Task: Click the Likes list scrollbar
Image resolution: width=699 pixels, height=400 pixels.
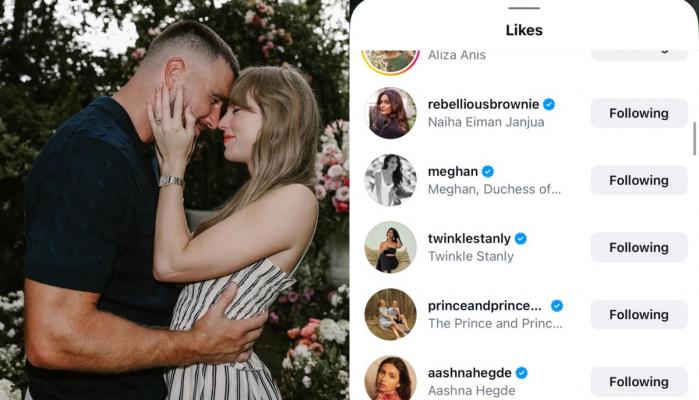Action: [x=694, y=139]
